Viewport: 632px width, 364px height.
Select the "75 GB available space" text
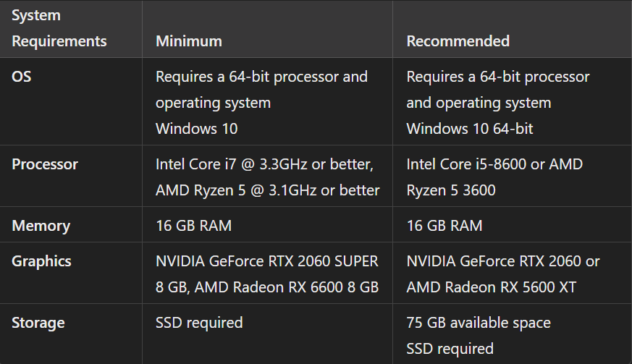479,323
